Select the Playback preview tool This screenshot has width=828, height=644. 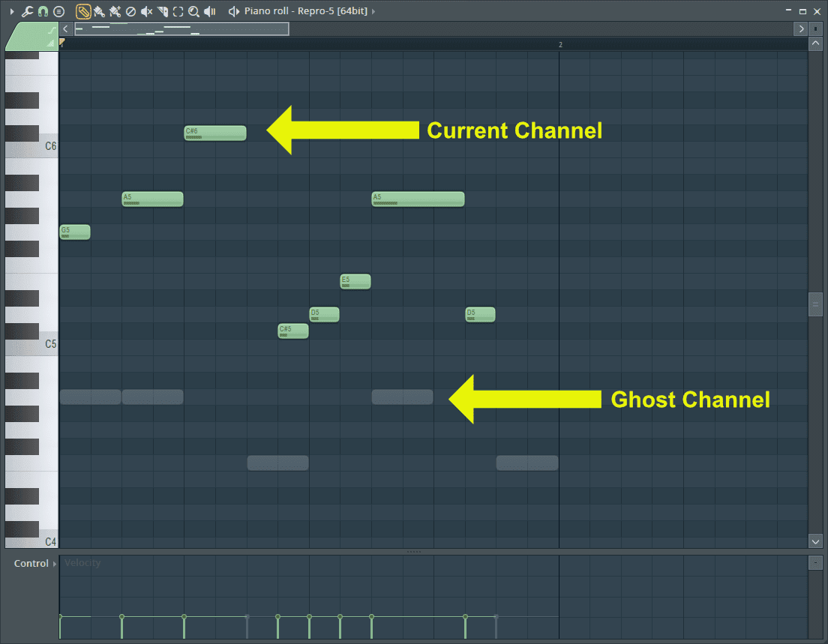pyautogui.click(x=209, y=11)
